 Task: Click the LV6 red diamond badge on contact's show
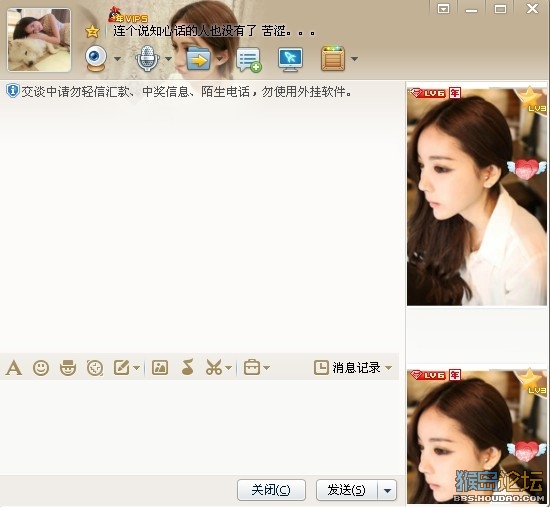pos(428,93)
